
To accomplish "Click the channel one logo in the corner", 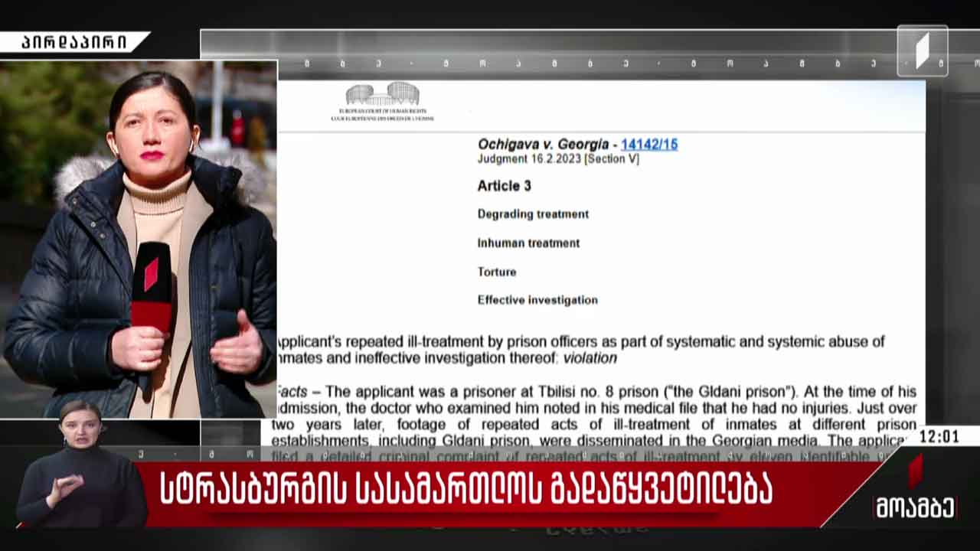I will pos(923,51).
